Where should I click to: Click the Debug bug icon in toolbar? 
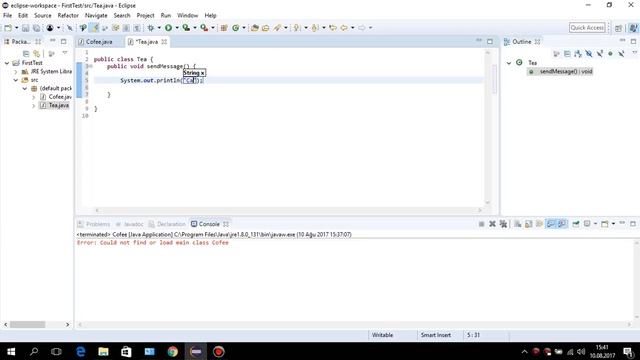coord(151,28)
